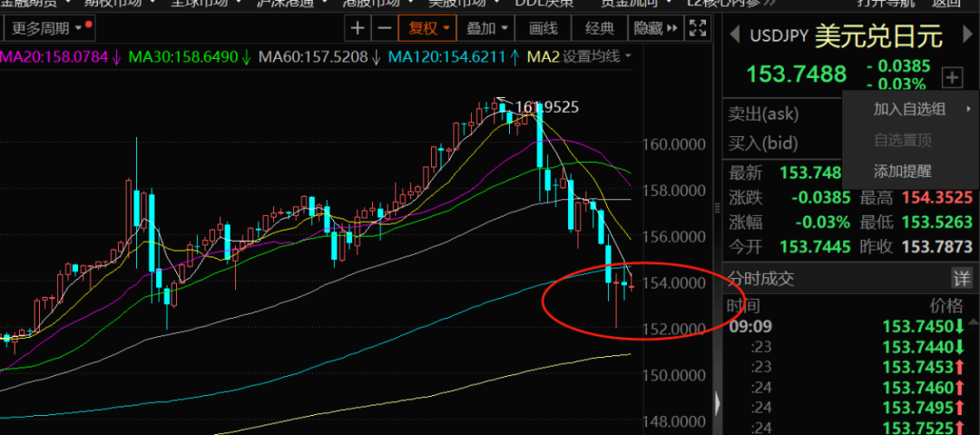This screenshot has height=435, width=980.
Task: Click the zoom out minus icon
Action: (385, 29)
